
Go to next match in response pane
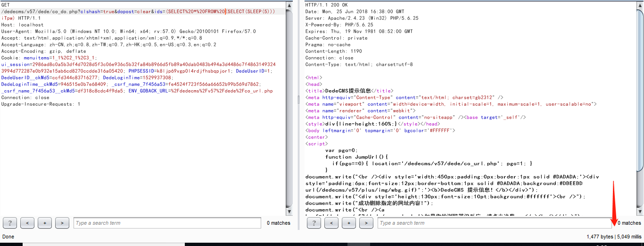(x=366, y=223)
